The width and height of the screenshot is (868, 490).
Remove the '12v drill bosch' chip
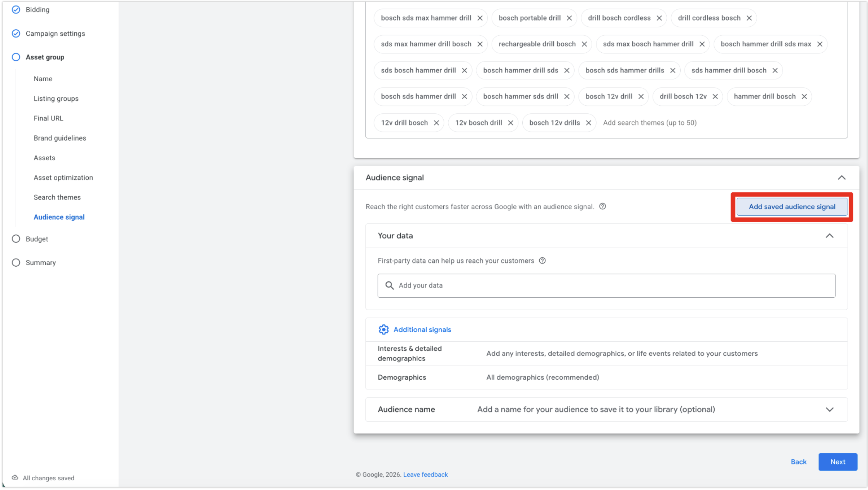(x=436, y=123)
